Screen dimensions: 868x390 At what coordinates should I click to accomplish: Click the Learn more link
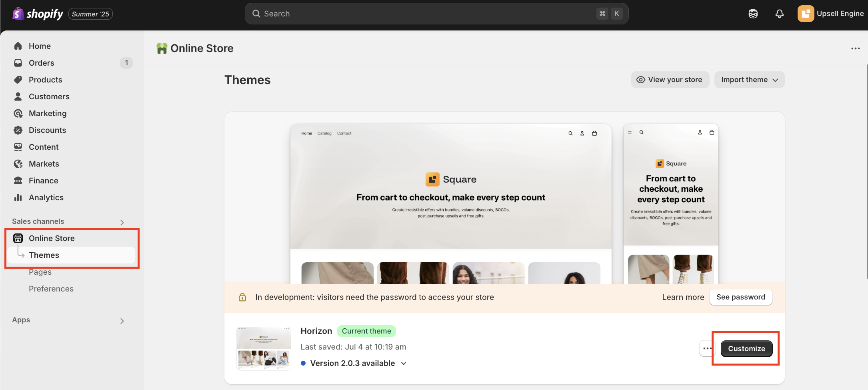click(683, 297)
